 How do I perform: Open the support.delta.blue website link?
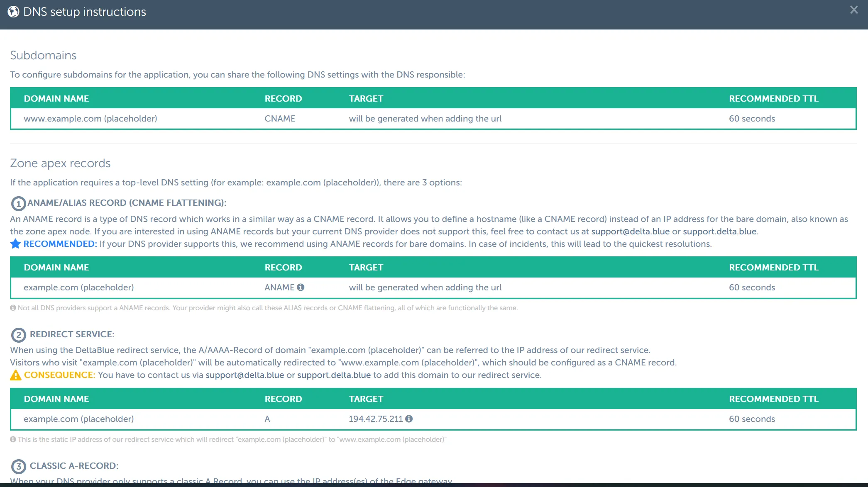pyautogui.click(x=719, y=231)
